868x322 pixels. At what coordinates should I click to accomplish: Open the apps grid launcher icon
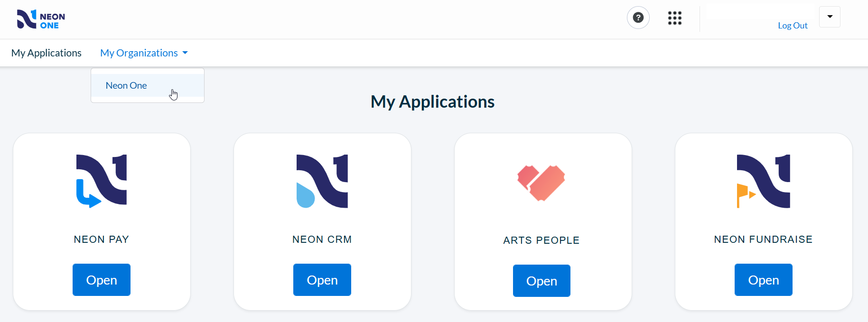click(x=675, y=18)
